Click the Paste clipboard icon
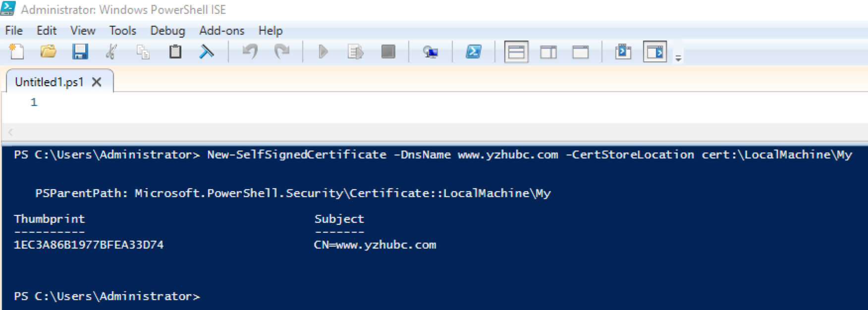 [x=175, y=52]
